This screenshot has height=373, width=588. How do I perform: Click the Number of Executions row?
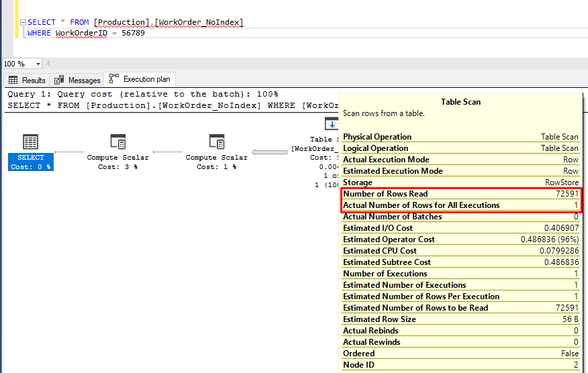pyautogui.click(x=460, y=274)
